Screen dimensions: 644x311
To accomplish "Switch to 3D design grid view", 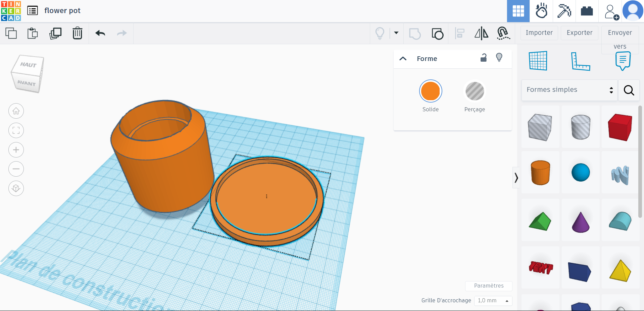I will click(x=518, y=11).
